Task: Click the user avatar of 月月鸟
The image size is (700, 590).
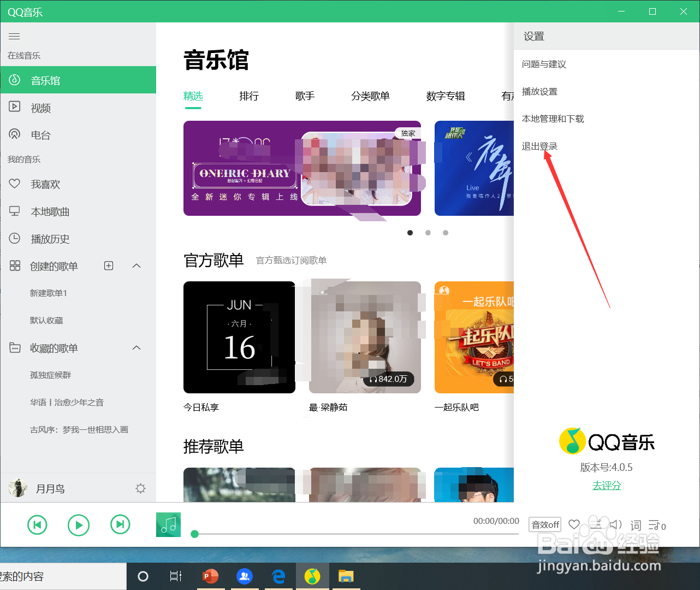Action: point(18,488)
